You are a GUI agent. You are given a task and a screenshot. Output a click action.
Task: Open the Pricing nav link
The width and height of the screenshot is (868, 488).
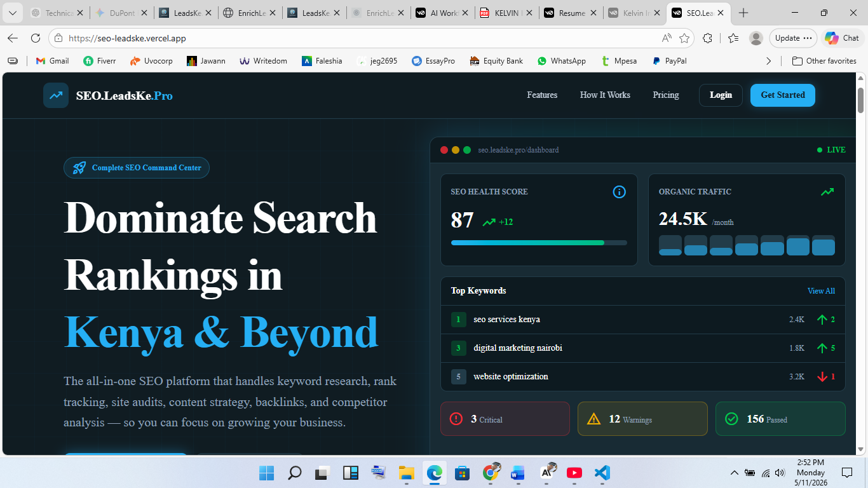point(666,95)
